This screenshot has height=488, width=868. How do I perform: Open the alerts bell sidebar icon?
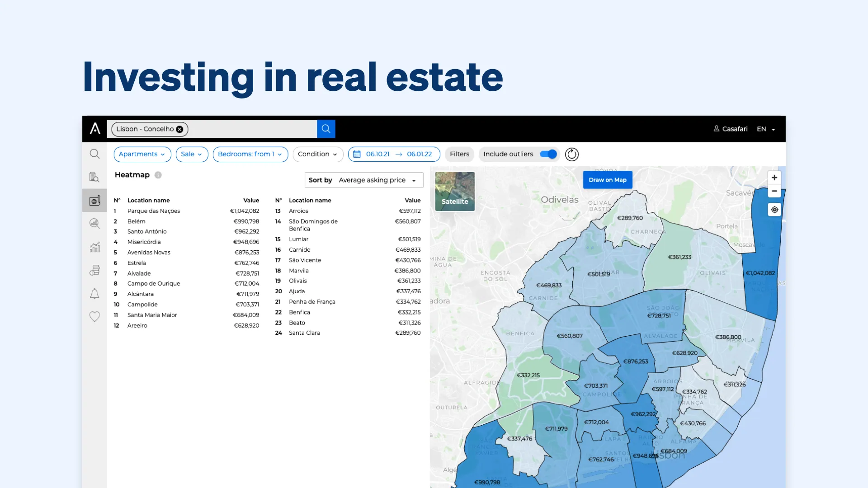coord(94,294)
